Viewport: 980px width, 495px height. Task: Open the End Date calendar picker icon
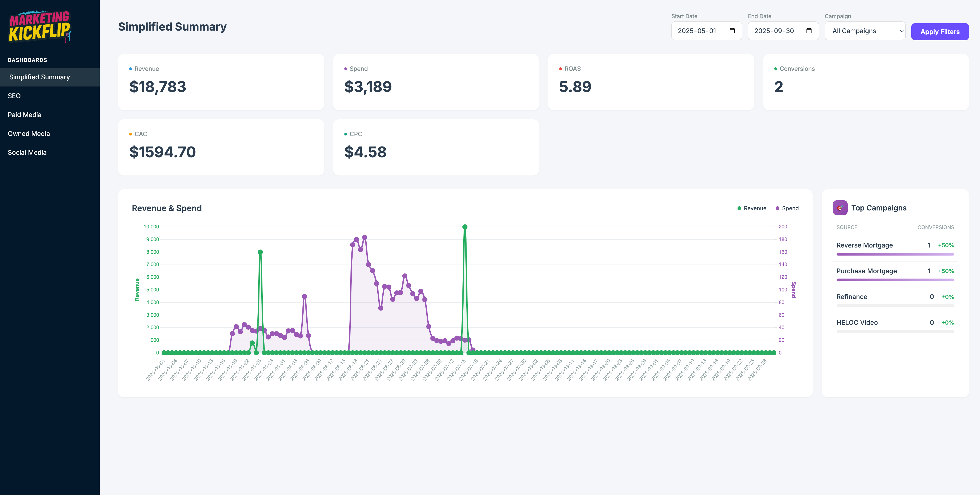(809, 31)
